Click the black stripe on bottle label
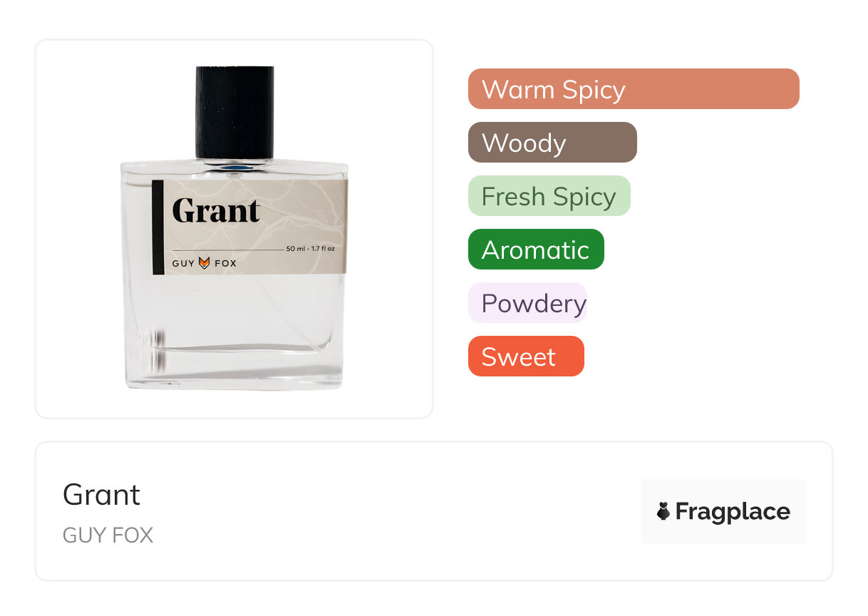This screenshot has width=868, height=616. tap(157, 227)
